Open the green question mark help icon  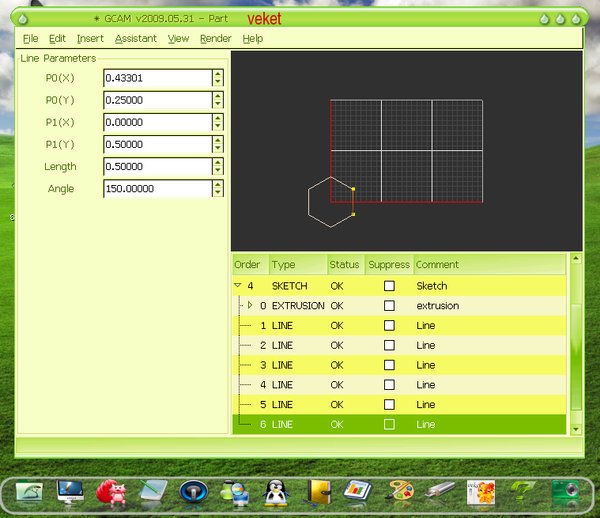click(x=521, y=491)
